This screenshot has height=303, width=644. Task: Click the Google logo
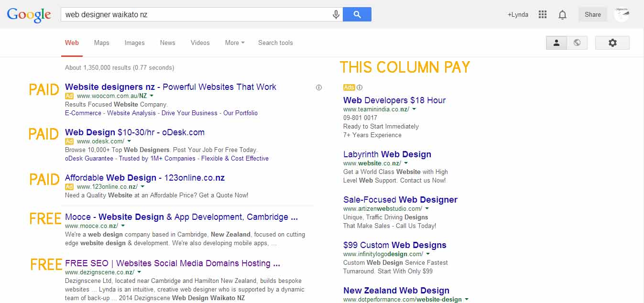pyautogui.click(x=29, y=14)
